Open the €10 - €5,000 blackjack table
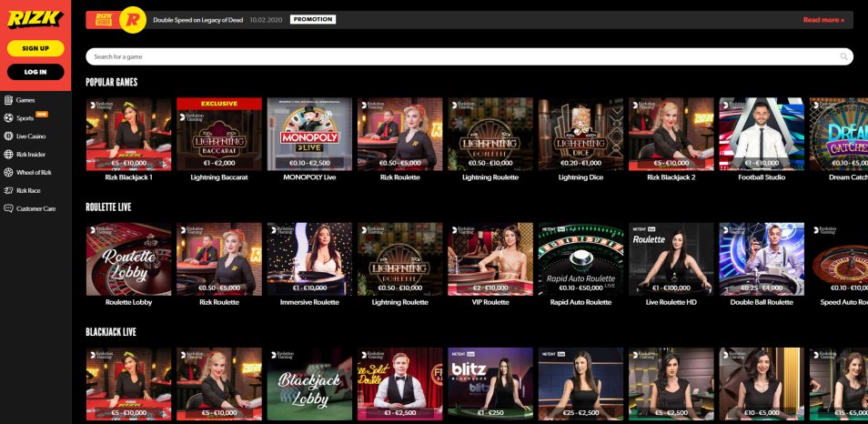This screenshot has height=424, width=868. (x=762, y=384)
